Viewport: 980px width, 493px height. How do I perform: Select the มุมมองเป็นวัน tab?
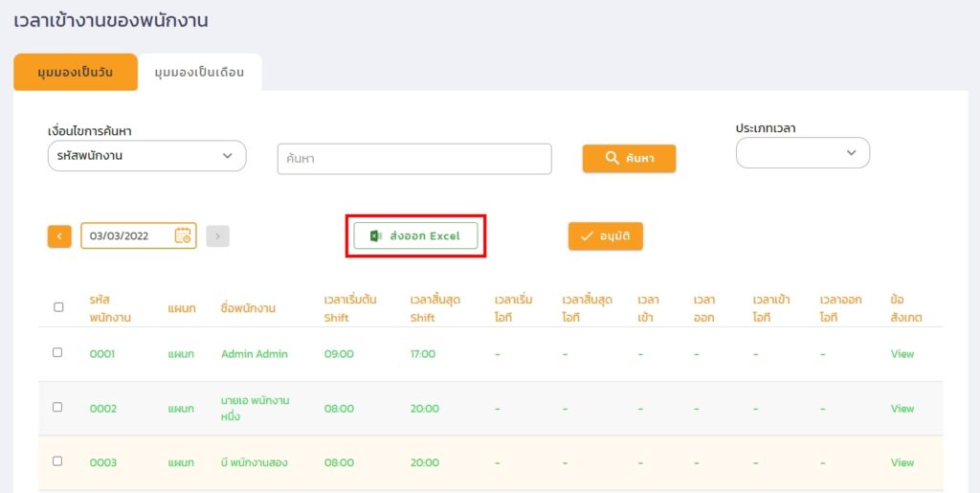[x=76, y=73]
